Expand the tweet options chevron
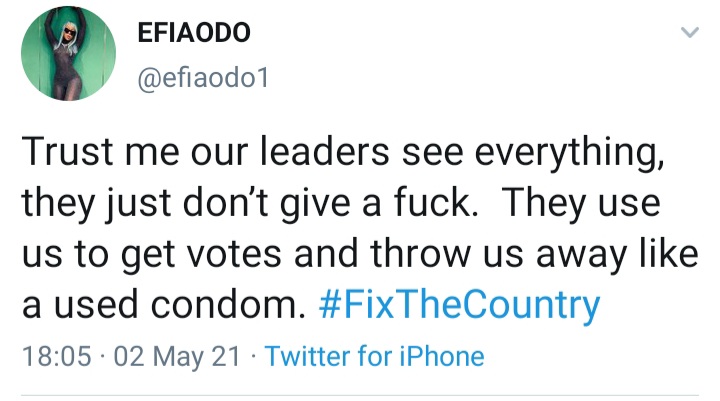The height and width of the screenshot is (401, 720). pyautogui.click(x=689, y=32)
